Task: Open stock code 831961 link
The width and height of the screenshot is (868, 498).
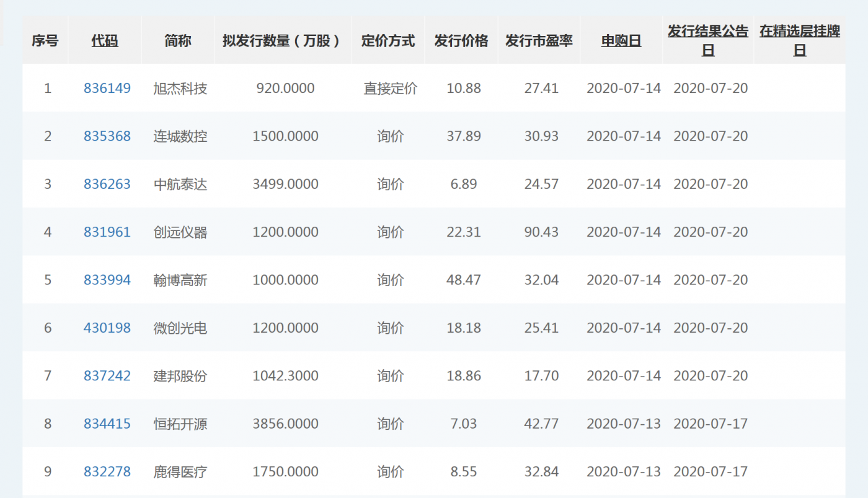Action: tap(107, 232)
